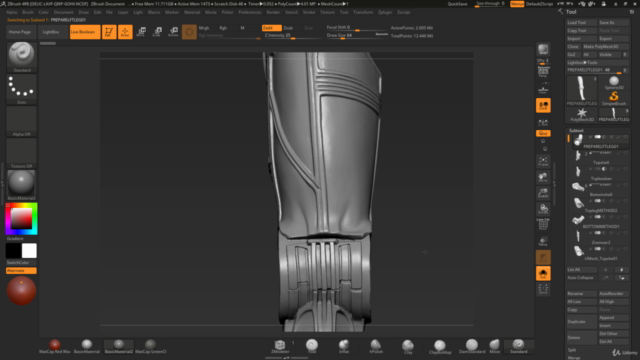This screenshot has width=640, height=360.
Task: Activate the Edit mode button
Action: click(x=109, y=32)
